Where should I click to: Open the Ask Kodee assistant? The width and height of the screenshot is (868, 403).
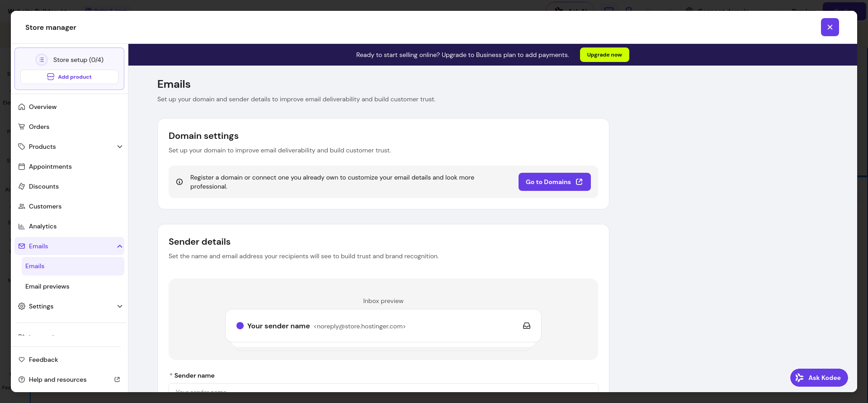[819, 378]
